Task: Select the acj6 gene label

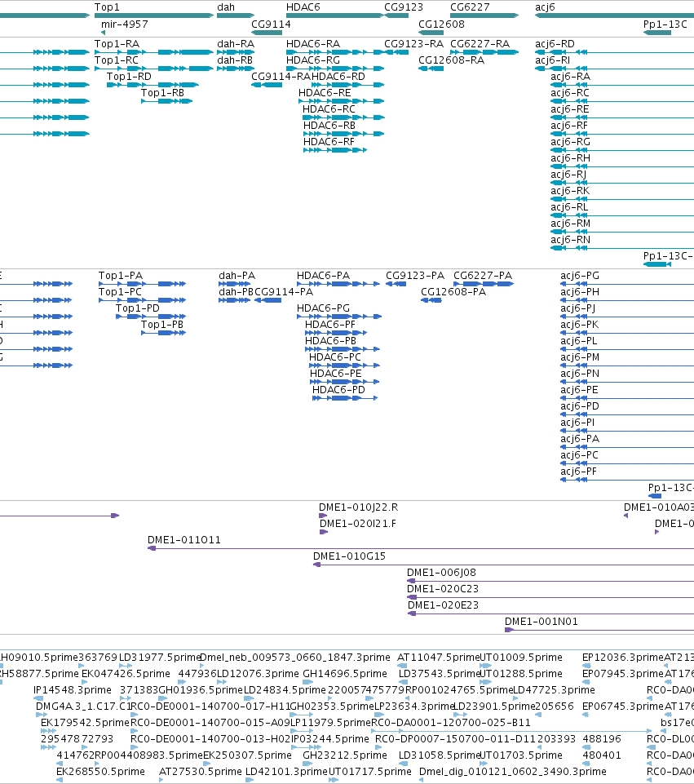Action: 545,7
